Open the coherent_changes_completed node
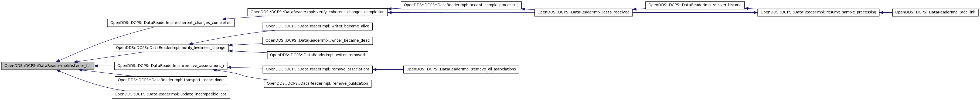 coord(171,23)
